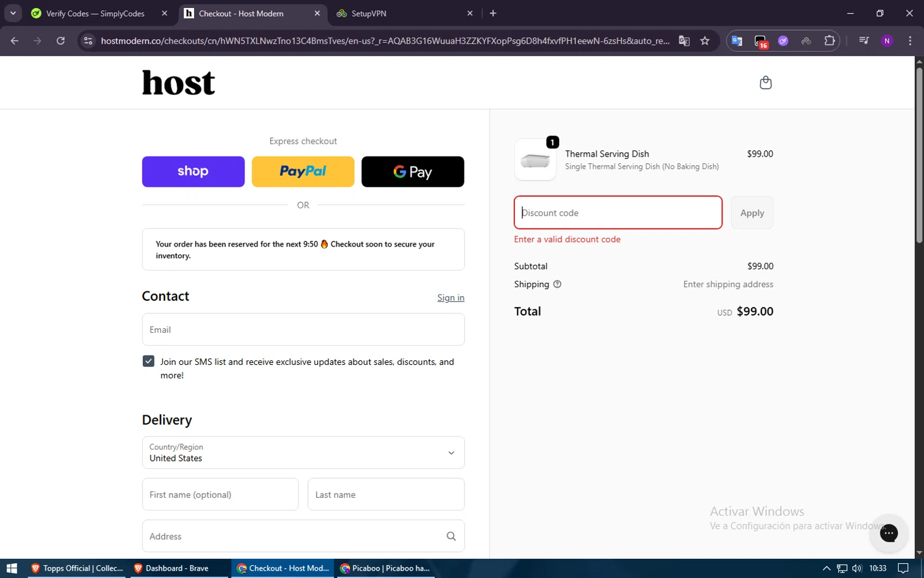Screen dimensions: 924x578
Task: Click the taskbar clock showing 10:33
Action: pos(878,568)
